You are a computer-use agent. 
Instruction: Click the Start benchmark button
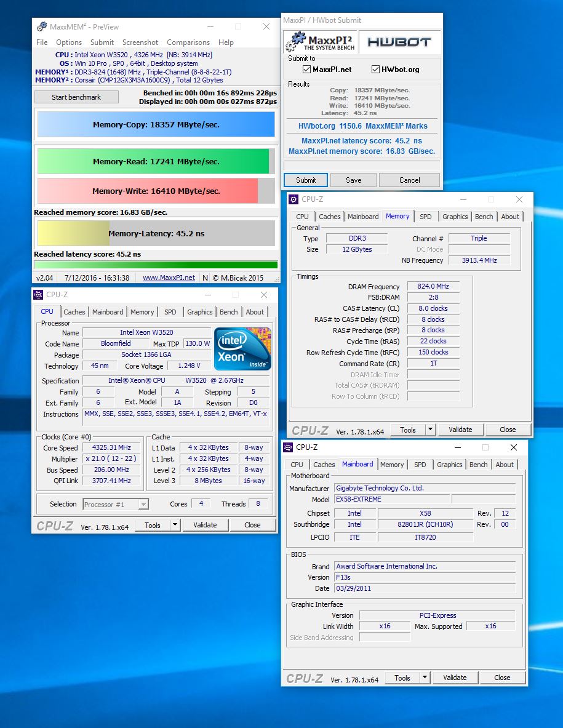point(76,97)
